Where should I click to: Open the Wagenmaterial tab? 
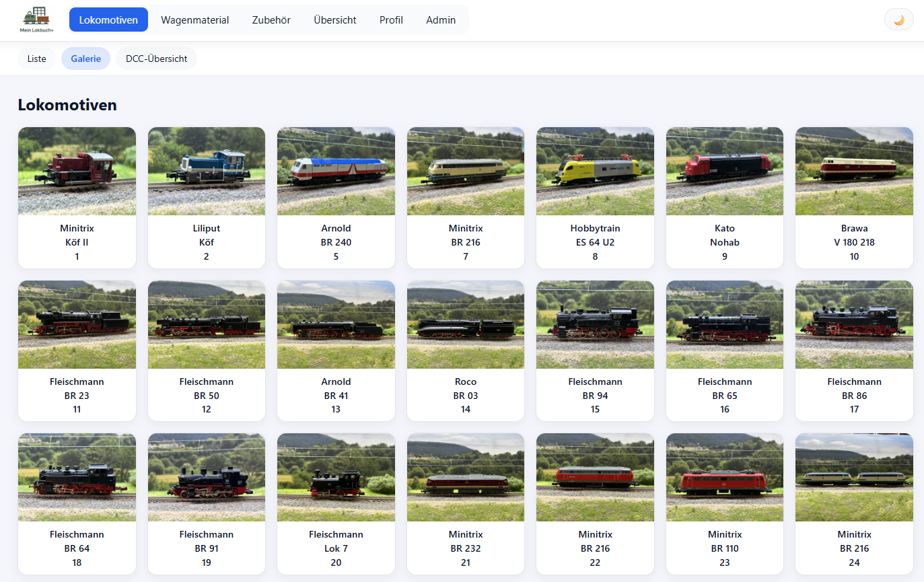pyautogui.click(x=194, y=20)
